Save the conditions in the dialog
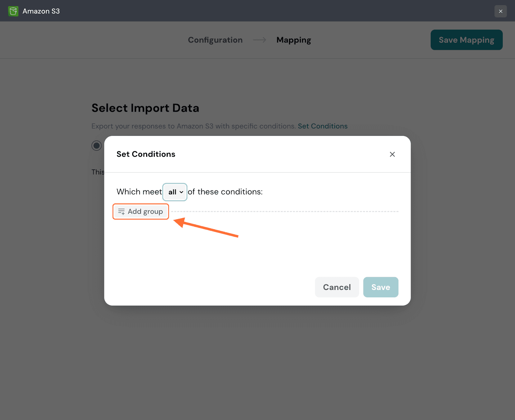Viewport: 515px width, 420px height. click(380, 287)
